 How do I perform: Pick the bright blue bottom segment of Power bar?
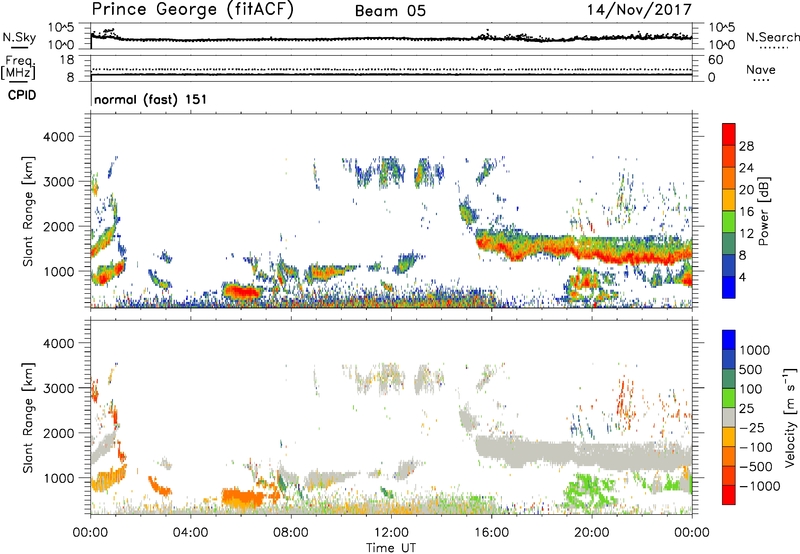coord(729,287)
